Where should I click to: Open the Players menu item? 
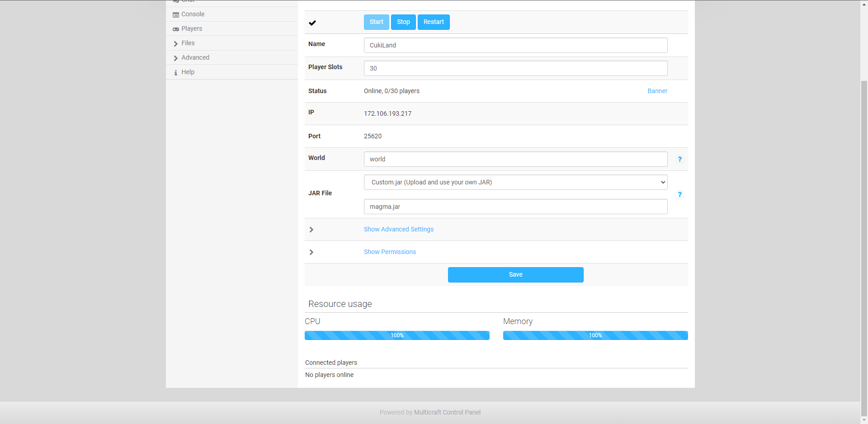pos(192,29)
